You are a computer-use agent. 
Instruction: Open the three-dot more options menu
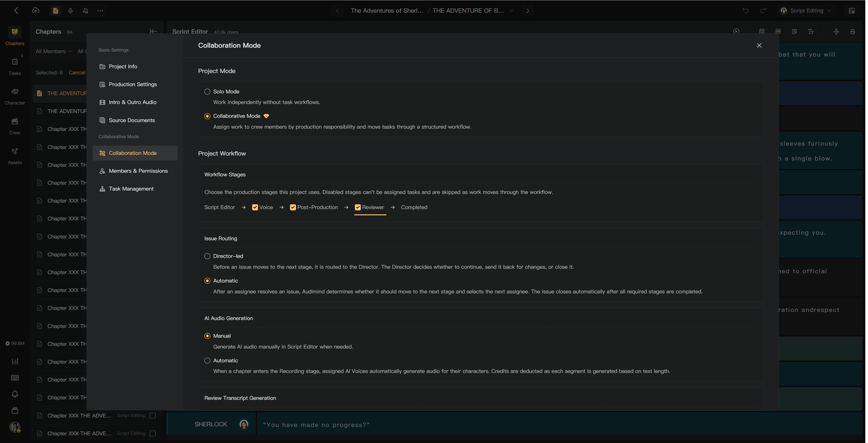[x=100, y=11]
